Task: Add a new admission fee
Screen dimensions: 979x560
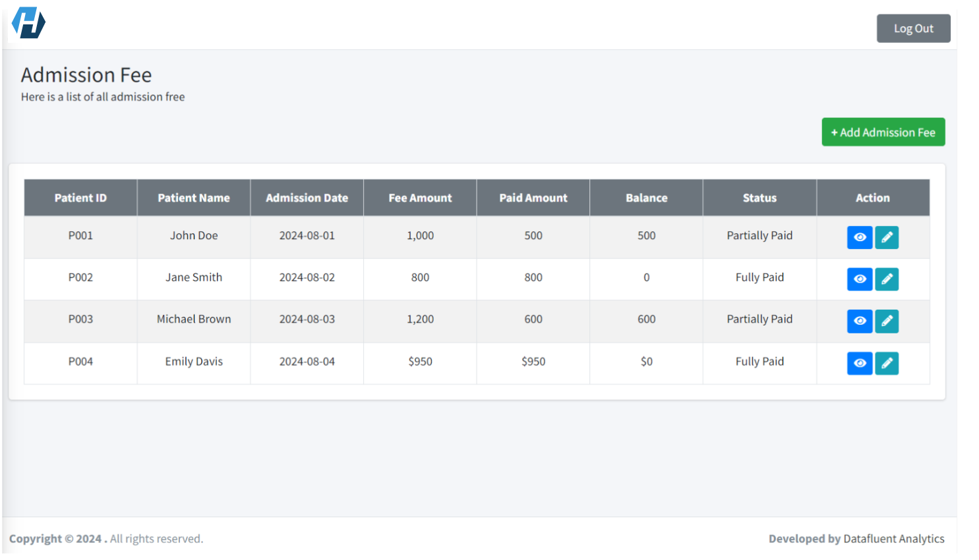Action: point(883,132)
